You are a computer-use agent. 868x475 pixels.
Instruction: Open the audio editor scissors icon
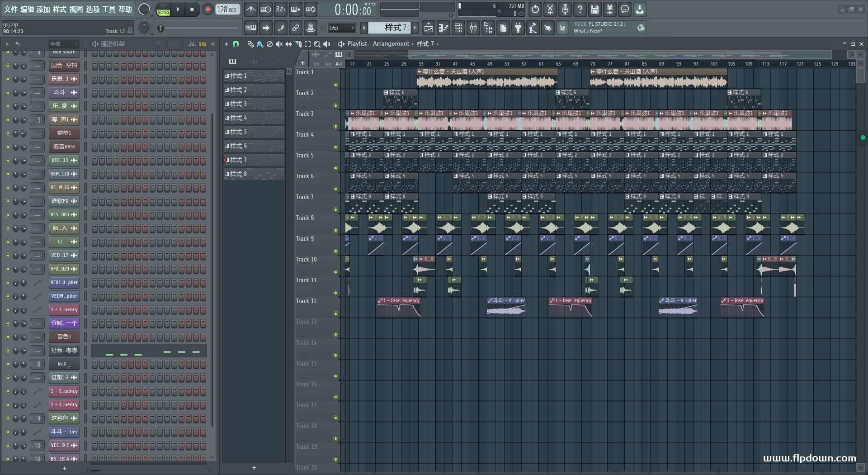550,9
